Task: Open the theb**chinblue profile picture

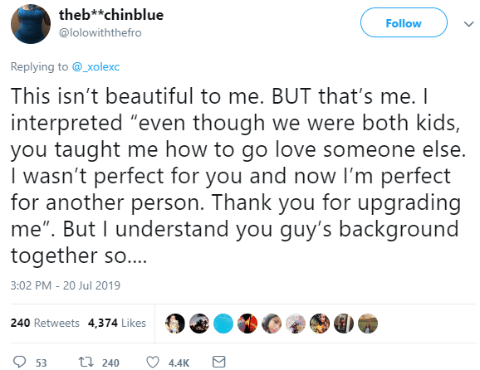Action: tap(31, 24)
